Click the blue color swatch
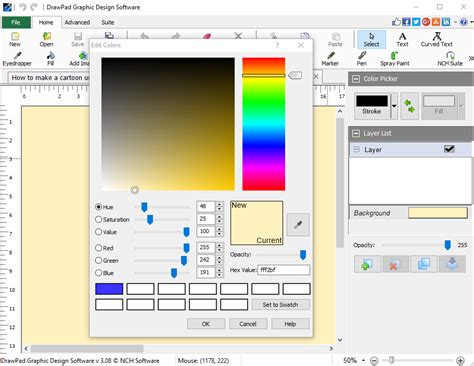Viewport: 474px width, 366px height. (109, 289)
